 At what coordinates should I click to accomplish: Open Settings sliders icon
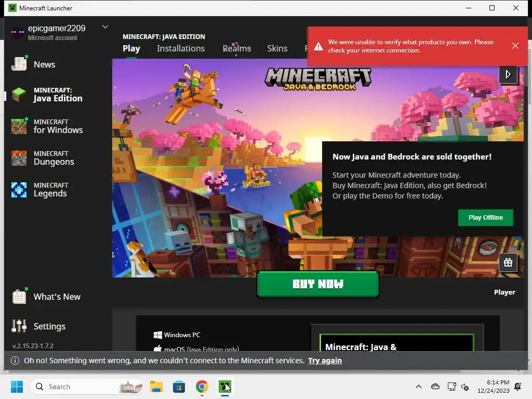click(19, 326)
